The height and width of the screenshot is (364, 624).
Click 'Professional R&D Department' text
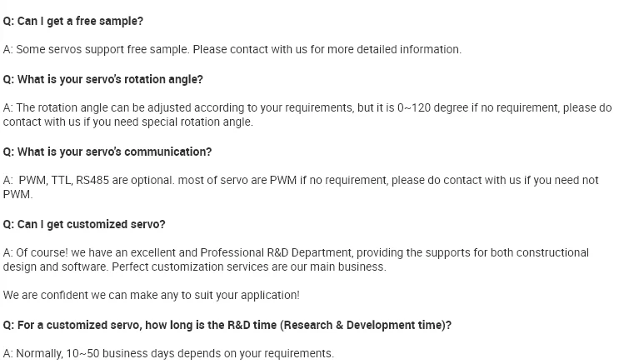click(276, 253)
